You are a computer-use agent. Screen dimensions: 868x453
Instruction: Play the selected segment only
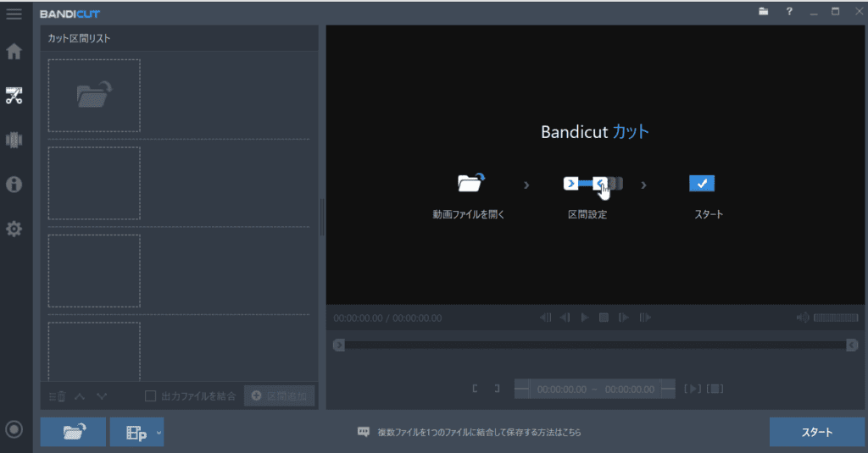coord(693,389)
